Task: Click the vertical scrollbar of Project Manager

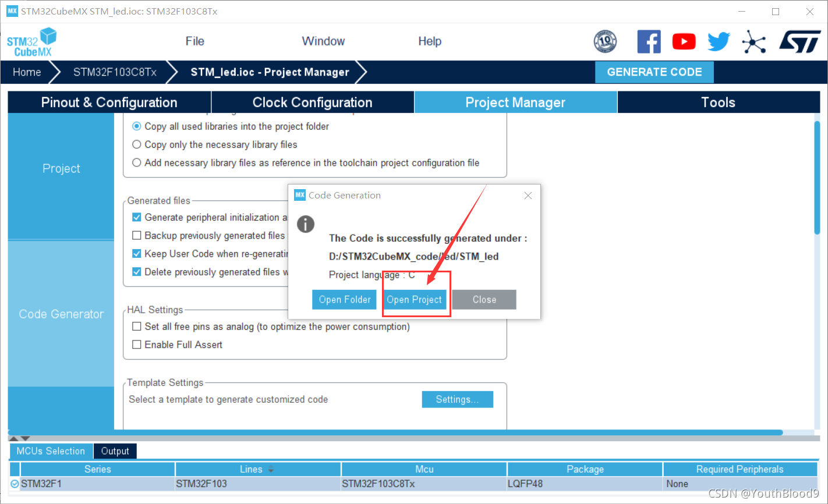Action: coord(817,177)
